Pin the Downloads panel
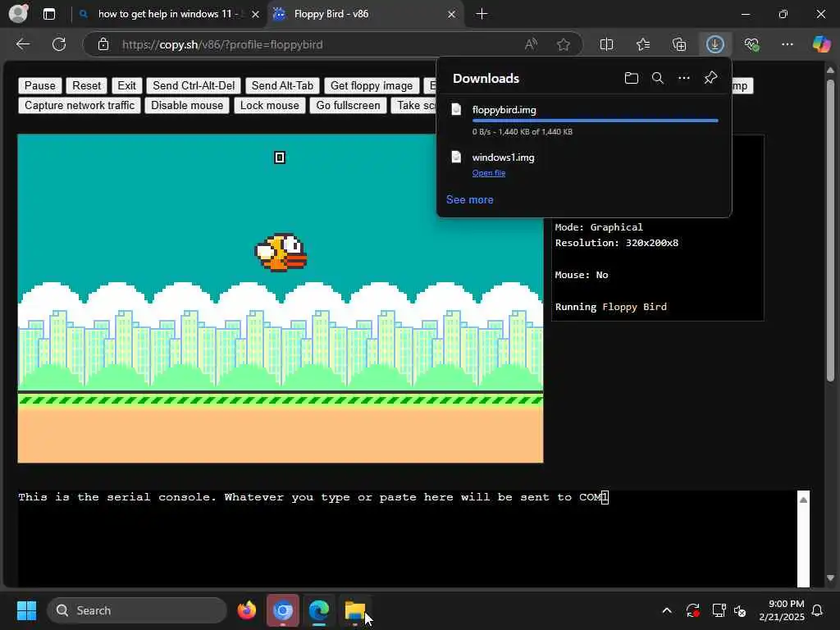Image resolution: width=840 pixels, height=630 pixels. point(710,78)
